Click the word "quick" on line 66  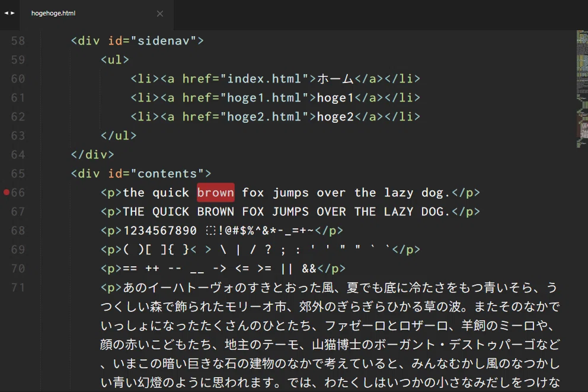click(171, 193)
